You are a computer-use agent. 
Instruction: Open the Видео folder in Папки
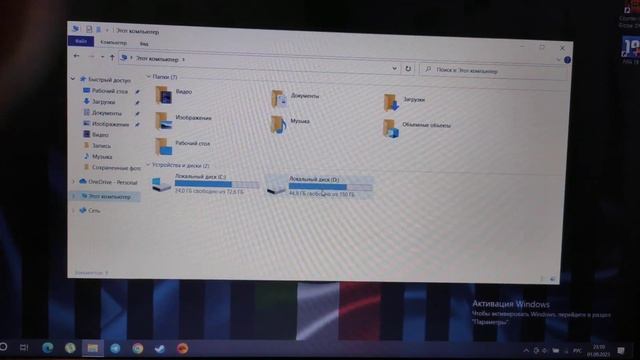pos(173,94)
